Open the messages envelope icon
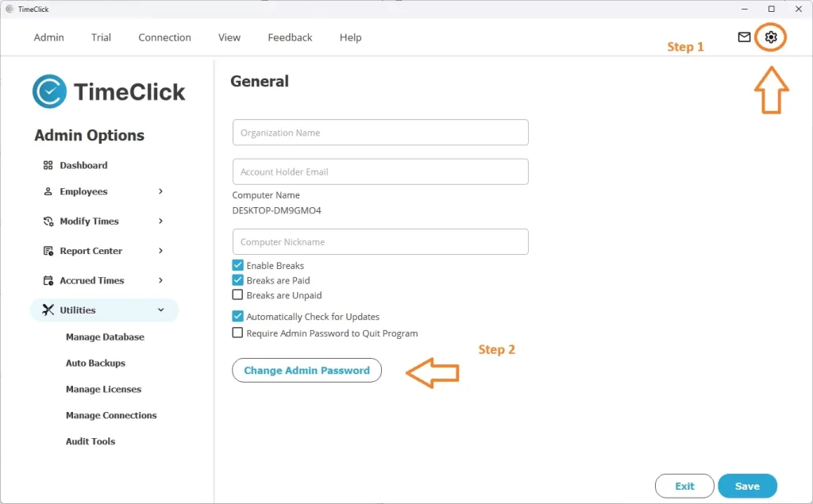The width and height of the screenshot is (813, 504). point(742,37)
